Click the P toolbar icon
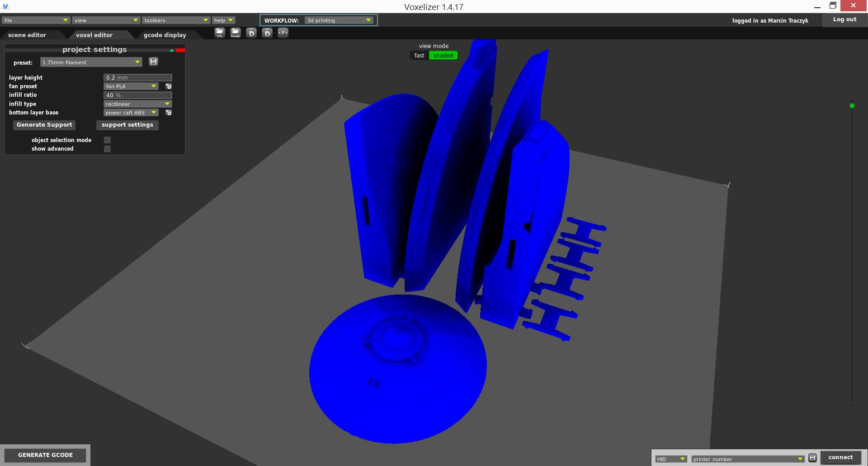868x466 pixels. (x=283, y=33)
